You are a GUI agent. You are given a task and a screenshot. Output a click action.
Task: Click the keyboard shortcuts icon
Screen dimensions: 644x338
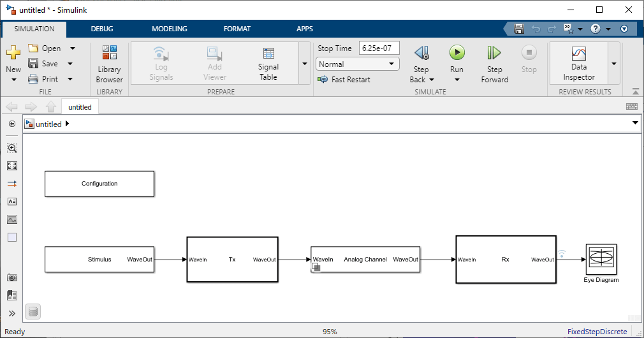point(632,107)
